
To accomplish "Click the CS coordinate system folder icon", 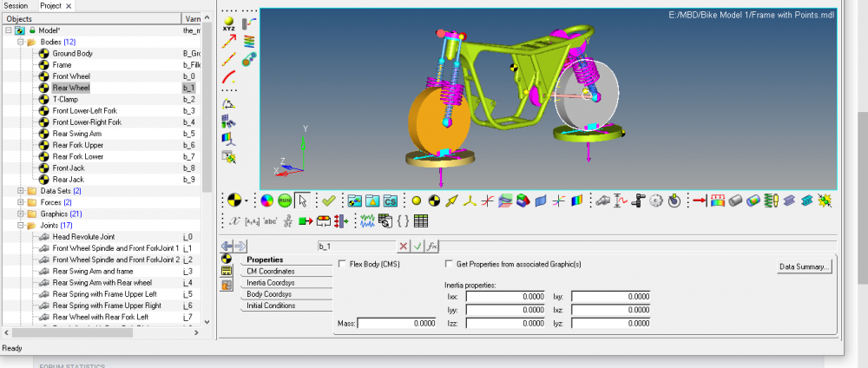I will 391,200.
